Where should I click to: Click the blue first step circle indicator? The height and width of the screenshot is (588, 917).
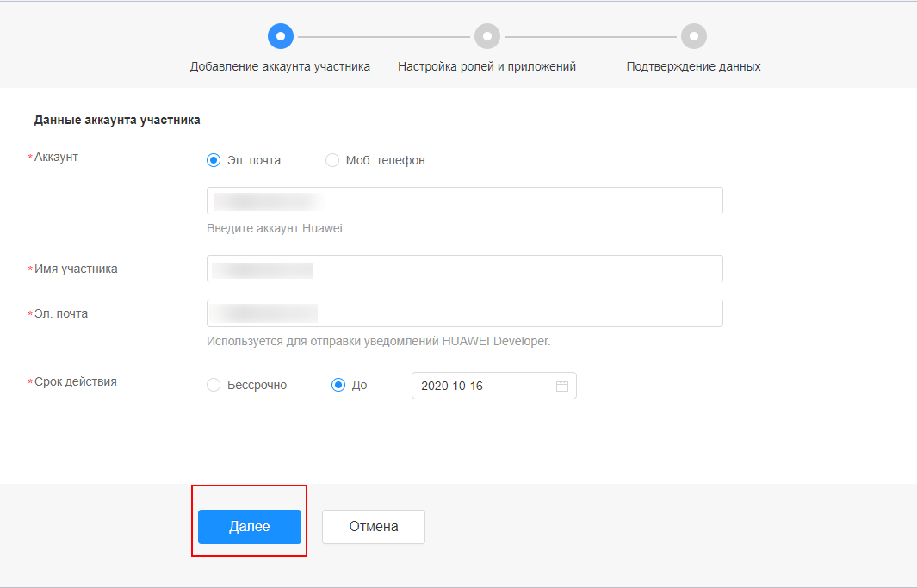point(281,36)
